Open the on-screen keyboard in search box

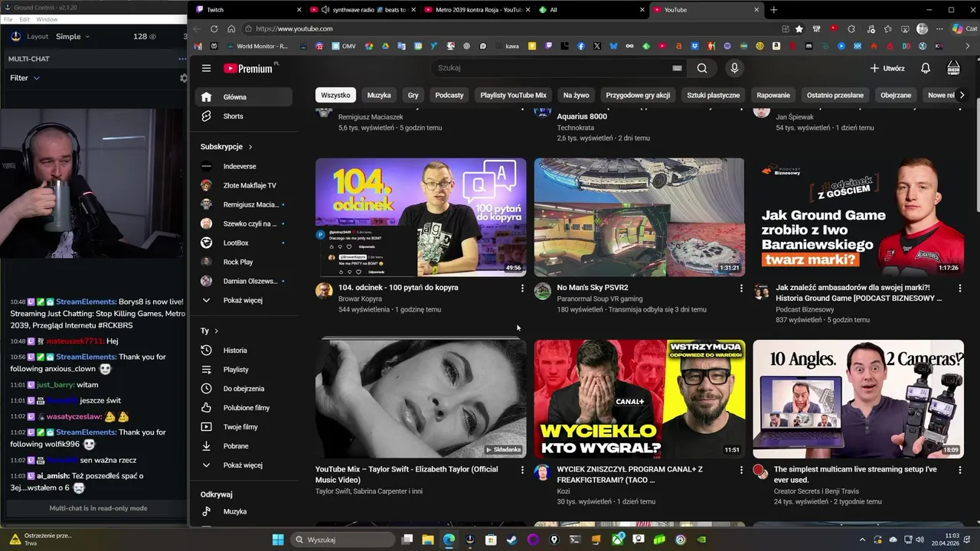[677, 68]
